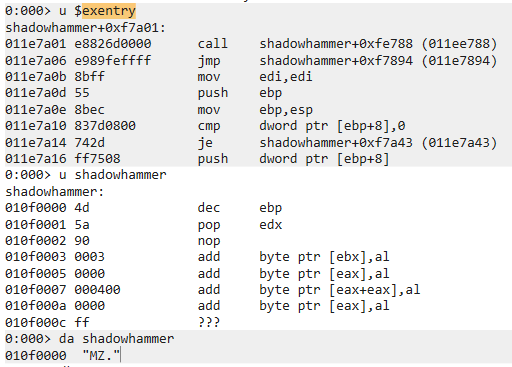Click add byte ptr [eax+eax],al line
Screen dimensions: 512x367
coord(213,290)
